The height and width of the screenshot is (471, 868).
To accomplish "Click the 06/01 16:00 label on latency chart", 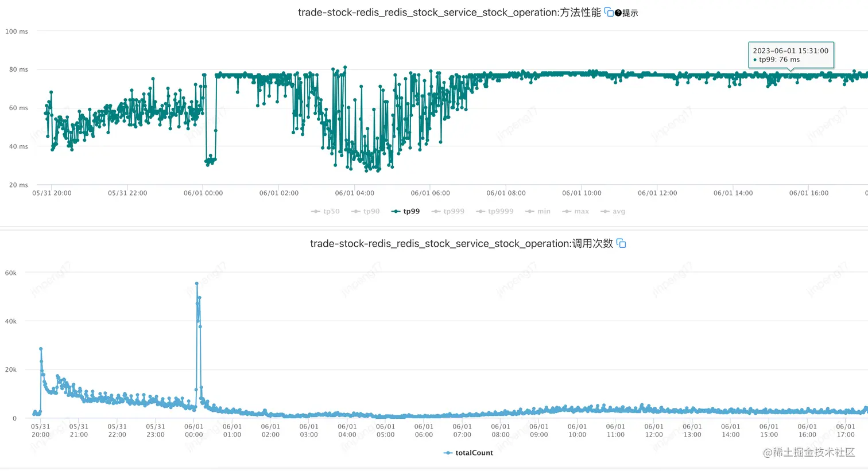I will coord(809,193).
